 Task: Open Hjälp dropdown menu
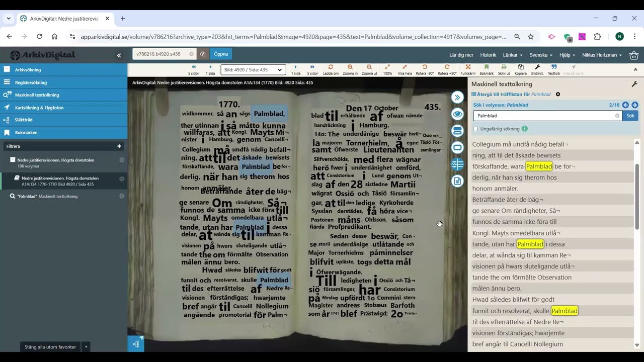[567, 55]
